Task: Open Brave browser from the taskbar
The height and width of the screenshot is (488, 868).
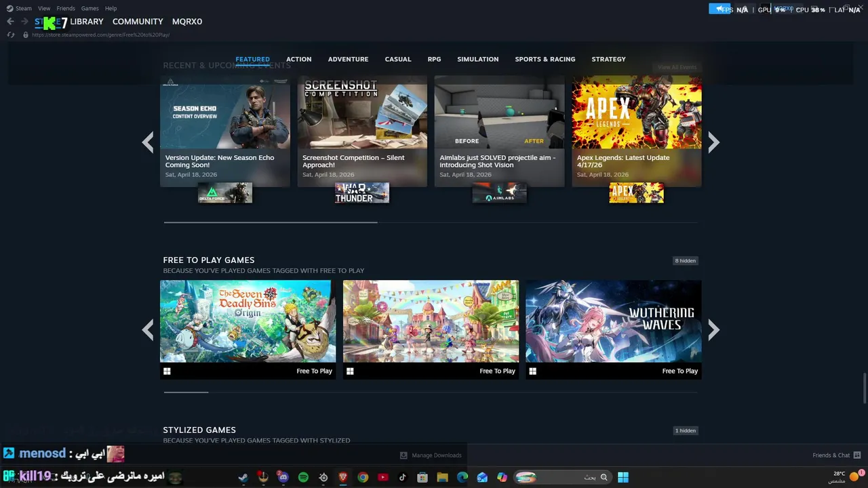Action: (343, 477)
